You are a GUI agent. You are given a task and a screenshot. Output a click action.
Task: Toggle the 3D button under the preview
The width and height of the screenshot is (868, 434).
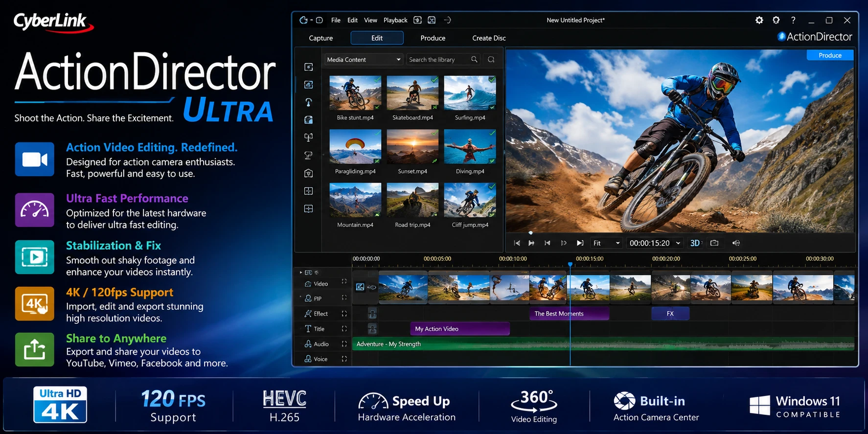tap(695, 243)
